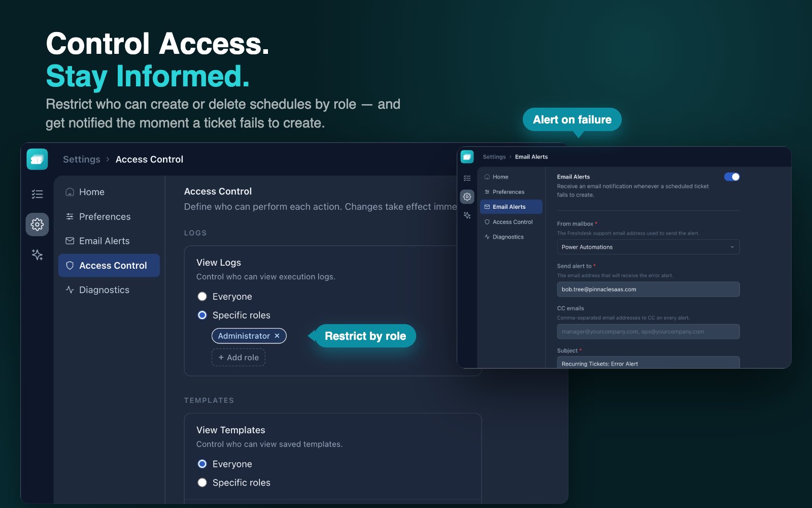
Task: Open From mailbox Power Automations dropdown
Action: tap(648, 247)
